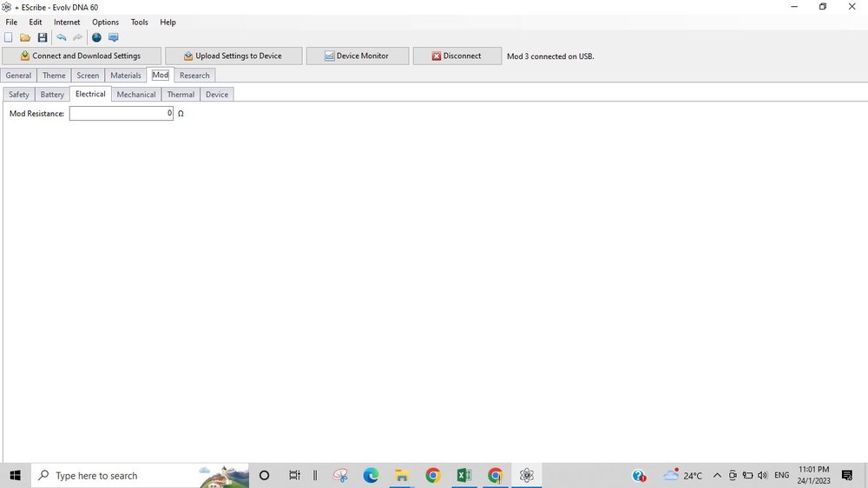Image resolution: width=868 pixels, height=488 pixels.
Task: Disconnect the mod from USB
Action: click(457, 56)
